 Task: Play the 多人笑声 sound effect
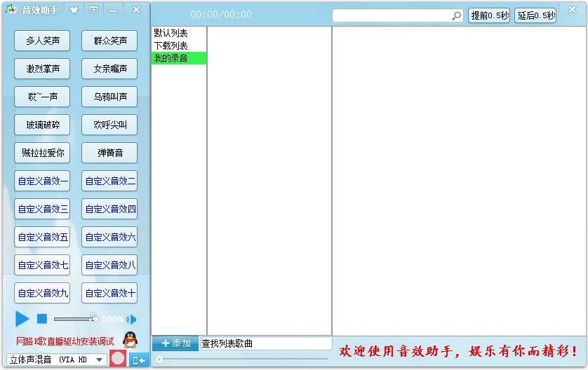[x=42, y=41]
